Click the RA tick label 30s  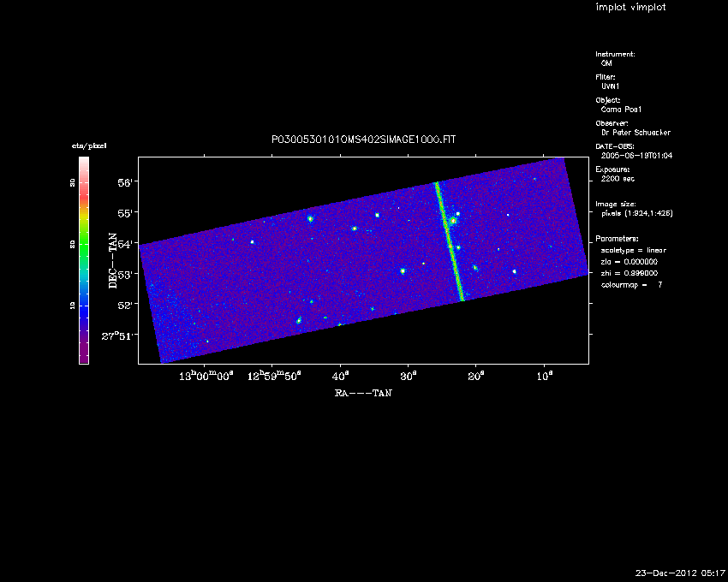[408, 376]
